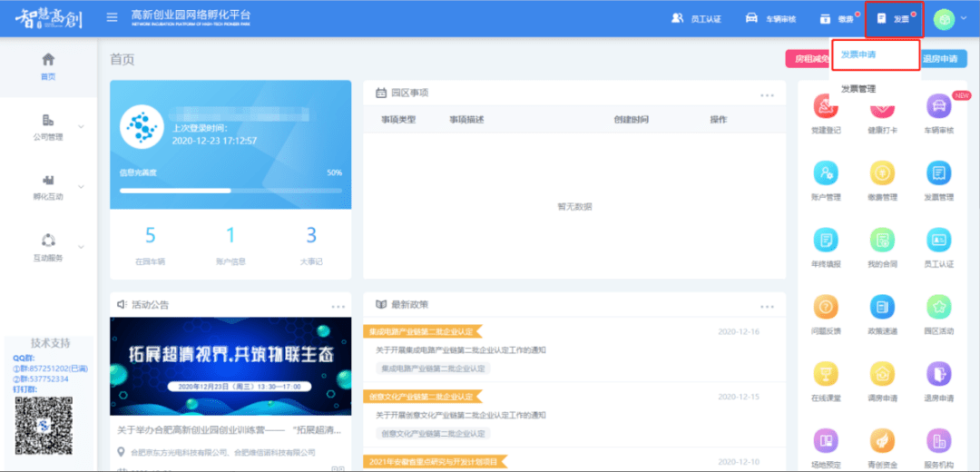Viewport: 980px width, 472px height.
Task: Click the blue 退房申请 button at top
Action: 944,59
